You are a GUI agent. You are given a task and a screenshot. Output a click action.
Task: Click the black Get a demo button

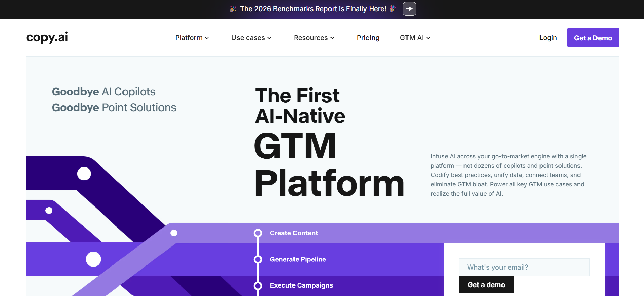[x=486, y=285]
